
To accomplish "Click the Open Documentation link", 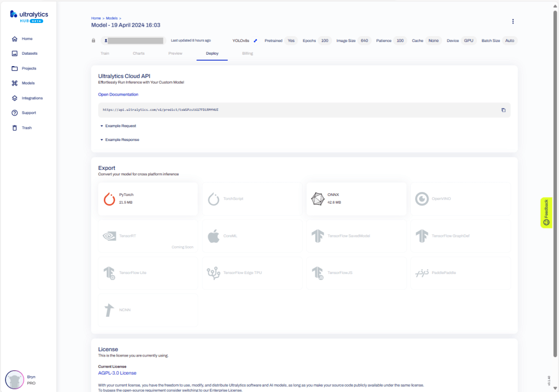I will click(118, 94).
